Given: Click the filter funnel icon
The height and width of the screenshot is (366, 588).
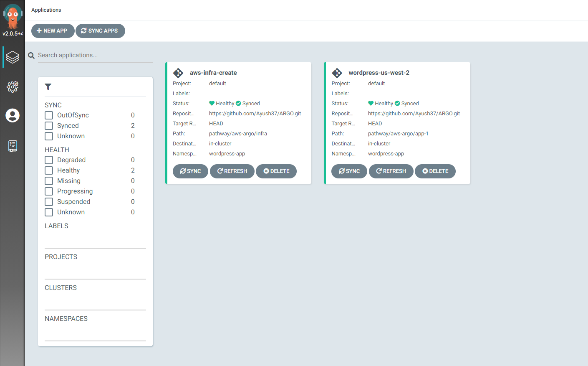Looking at the screenshot, I should pyautogui.click(x=48, y=87).
